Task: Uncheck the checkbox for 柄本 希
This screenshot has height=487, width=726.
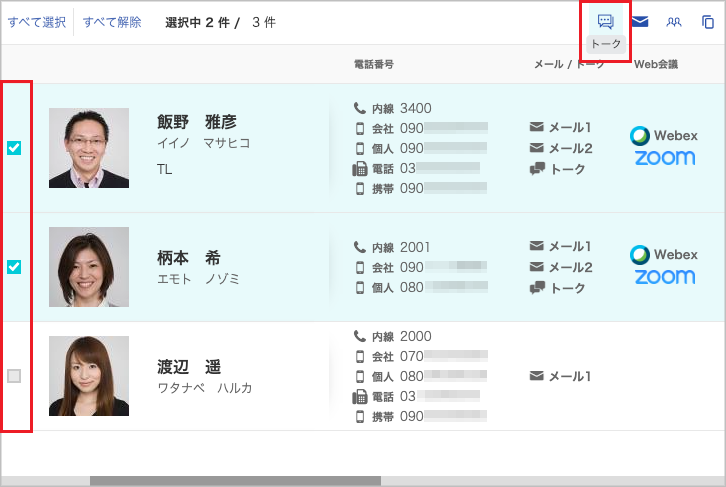Action: 14,267
